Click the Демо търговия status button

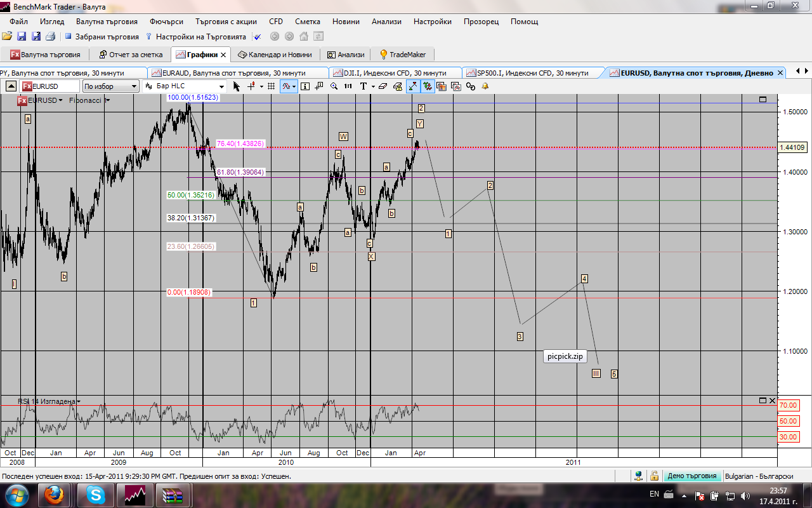(691, 476)
